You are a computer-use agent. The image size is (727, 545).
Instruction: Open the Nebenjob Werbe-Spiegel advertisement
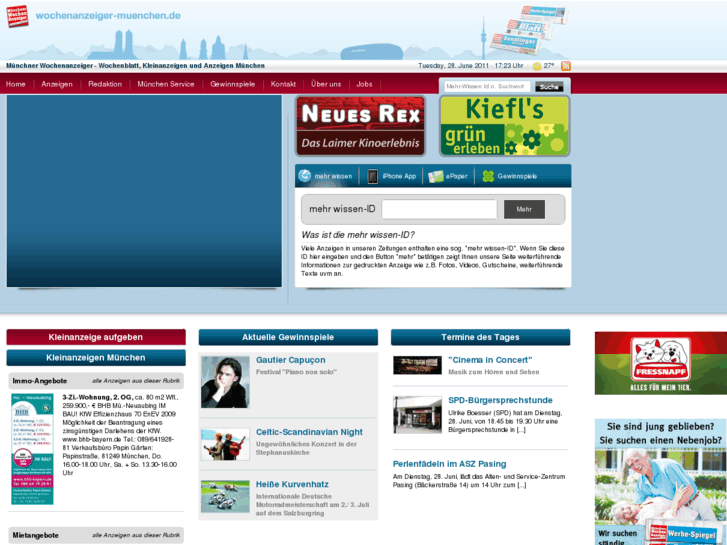pyautogui.click(x=661, y=481)
